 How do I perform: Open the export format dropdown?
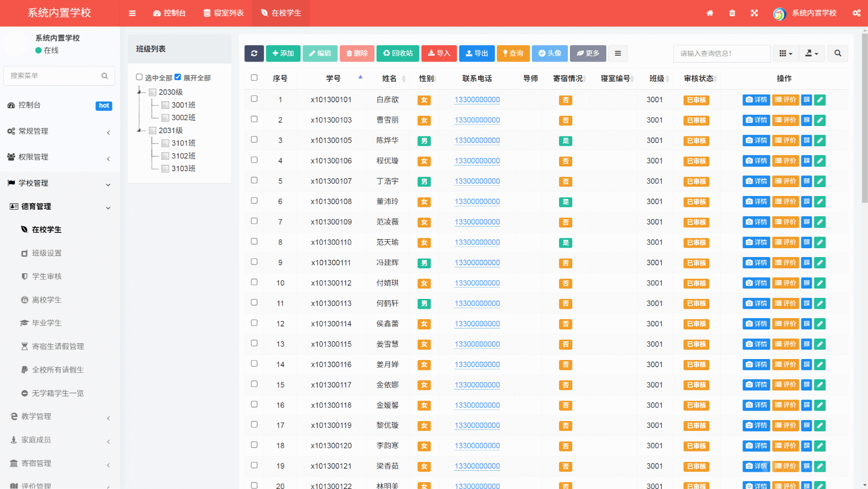pos(811,53)
